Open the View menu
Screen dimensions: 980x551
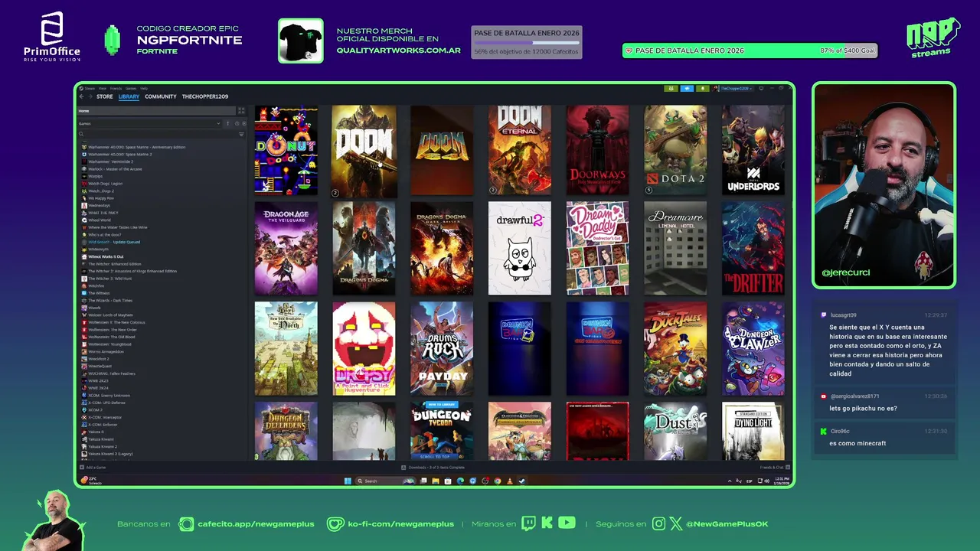103,89
